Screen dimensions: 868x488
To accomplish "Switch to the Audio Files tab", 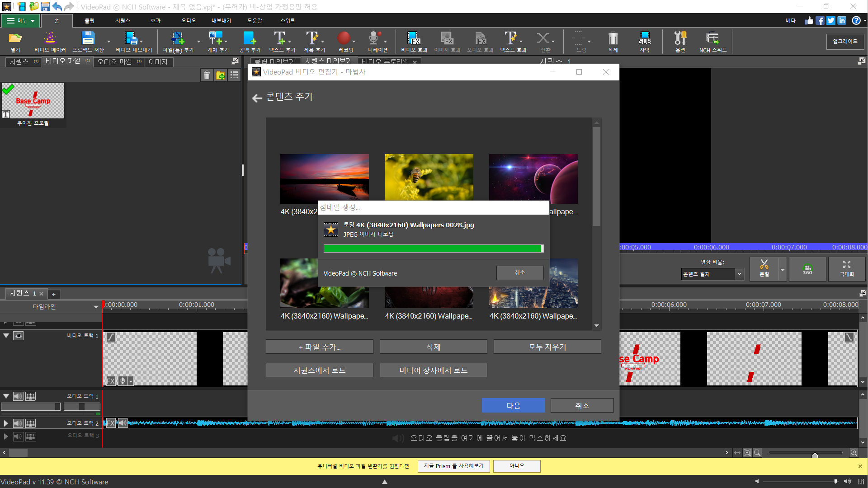I will 115,61.
